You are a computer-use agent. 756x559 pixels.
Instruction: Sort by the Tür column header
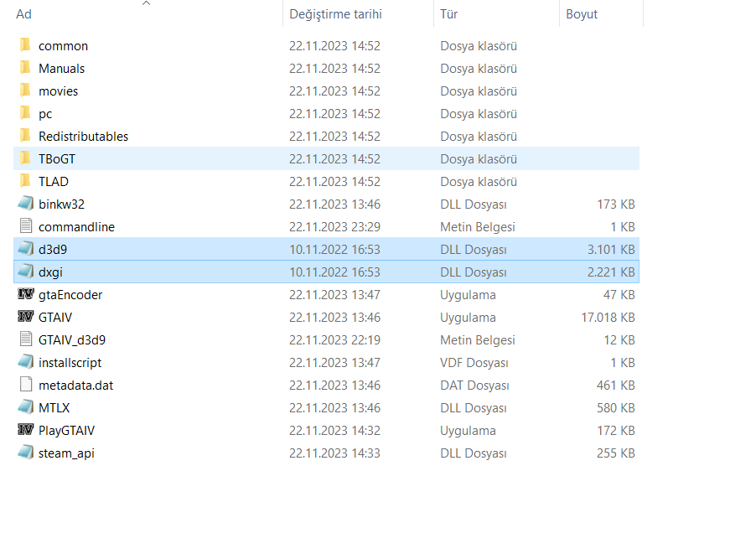coord(449,14)
